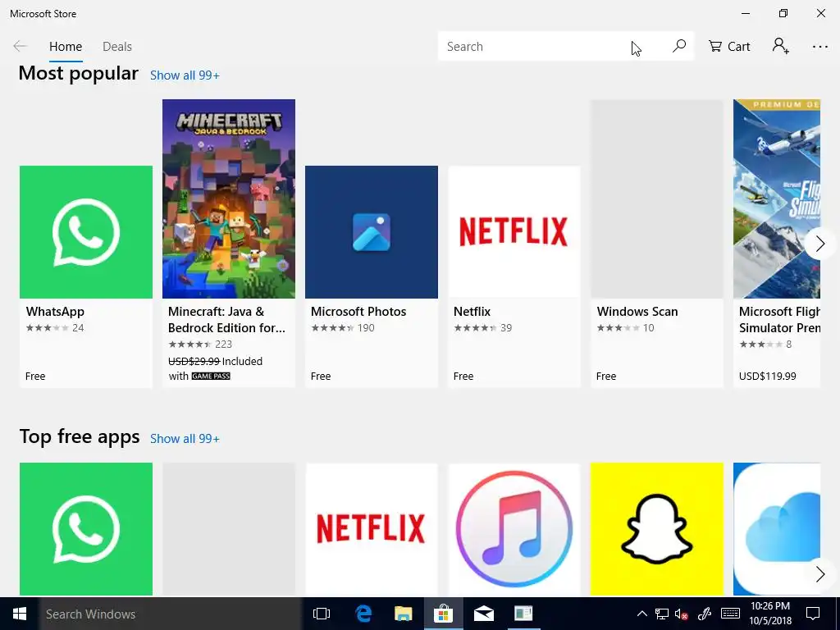Open File Explorer from the taskbar

coord(404,614)
